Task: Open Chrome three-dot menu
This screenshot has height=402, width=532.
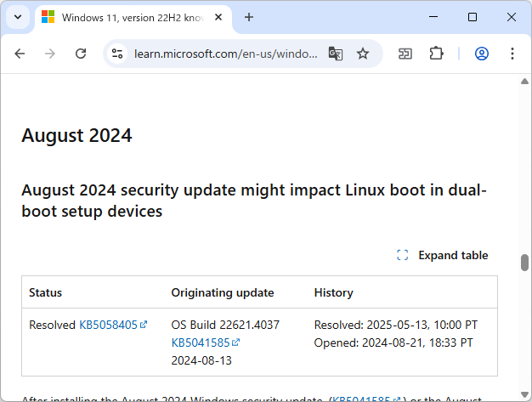Action: pyautogui.click(x=512, y=54)
